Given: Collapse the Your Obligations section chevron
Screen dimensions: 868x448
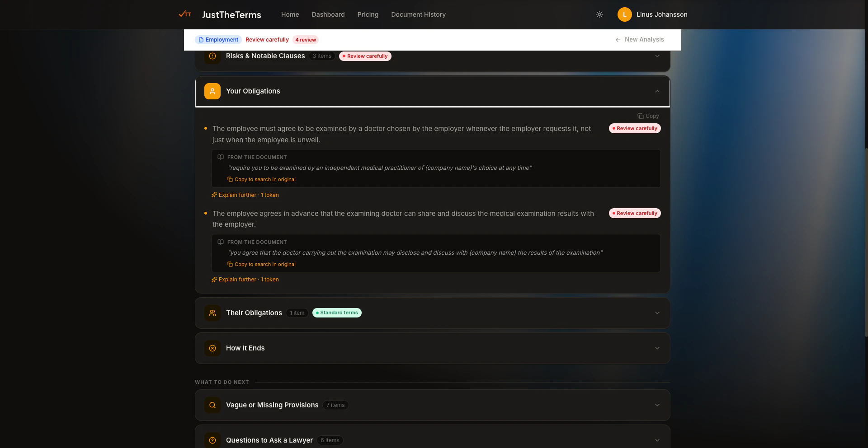Looking at the screenshot, I should pos(657,91).
